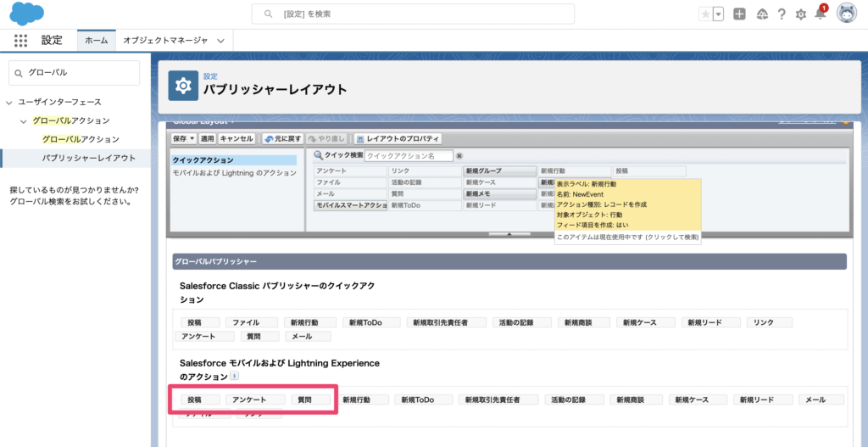Collapse the ユーザインターフェース tree node
This screenshot has width=868, height=447.
pos(8,103)
